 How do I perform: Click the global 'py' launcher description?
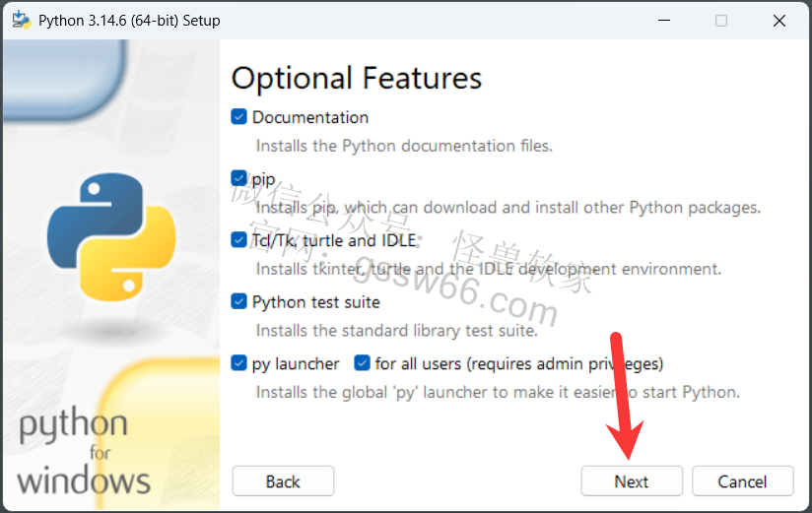coord(498,393)
